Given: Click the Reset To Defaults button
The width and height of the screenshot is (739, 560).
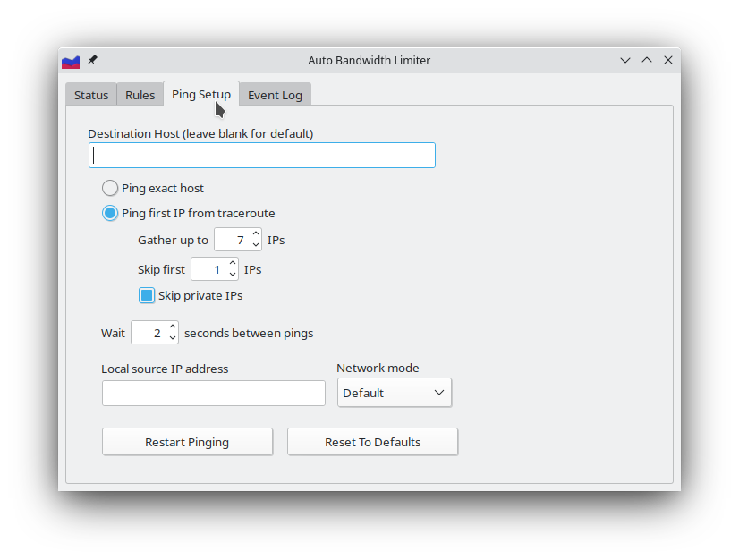Looking at the screenshot, I should (x=372, y=441).
